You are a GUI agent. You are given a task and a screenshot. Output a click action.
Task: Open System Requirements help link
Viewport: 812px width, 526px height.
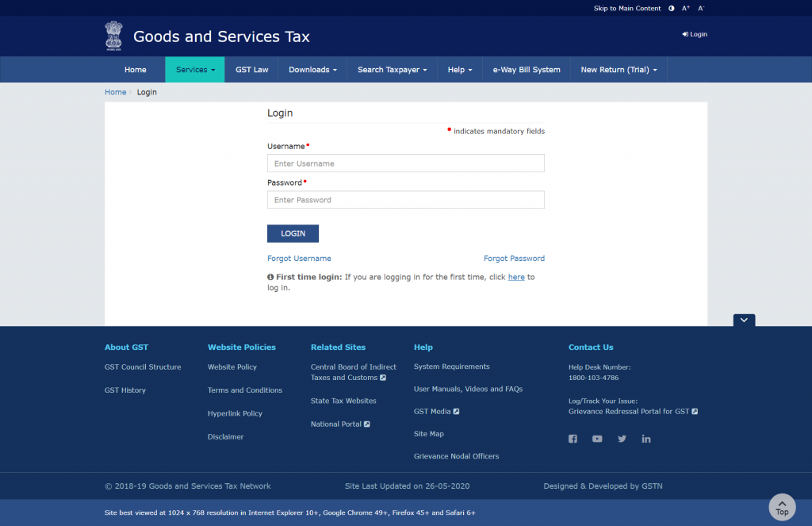click(x=451, y=367)
